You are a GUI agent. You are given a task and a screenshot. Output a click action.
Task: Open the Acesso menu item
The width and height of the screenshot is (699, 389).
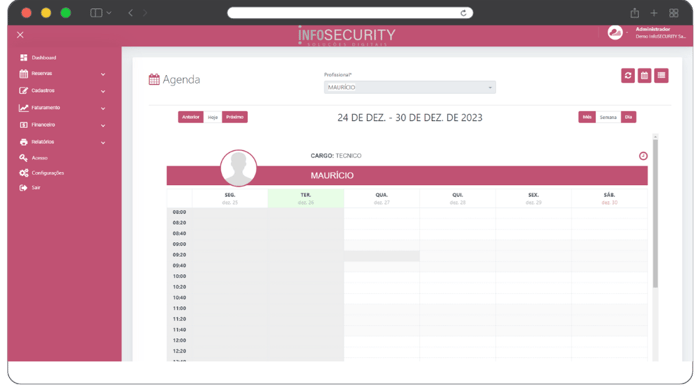[40, 158]
